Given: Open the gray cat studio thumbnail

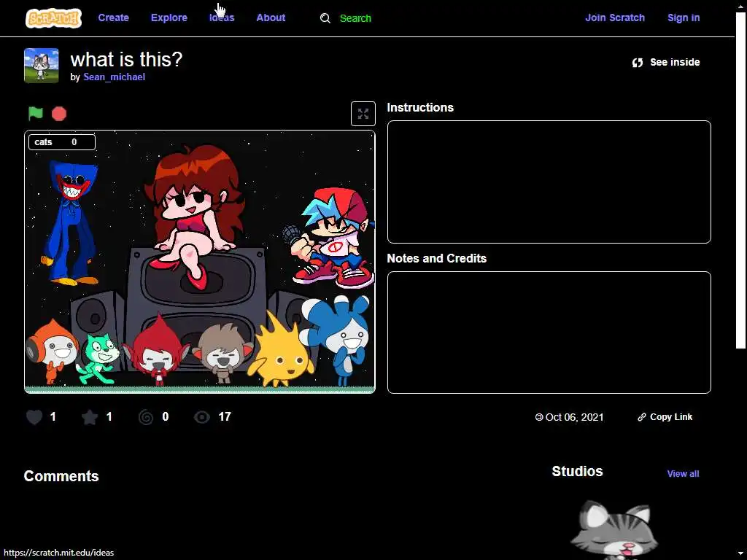Looking at the screenshot, I should pos(614,529).
